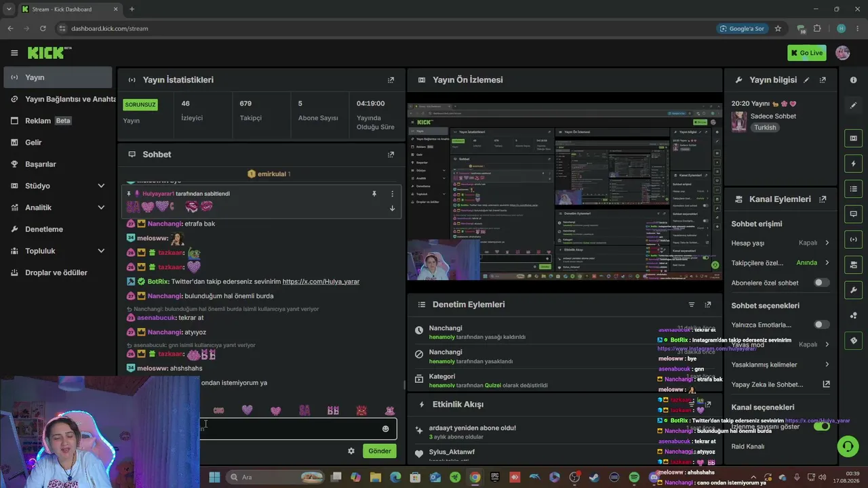
Task: Bookmark this page with the star icon
Action: tap(778, 28)
